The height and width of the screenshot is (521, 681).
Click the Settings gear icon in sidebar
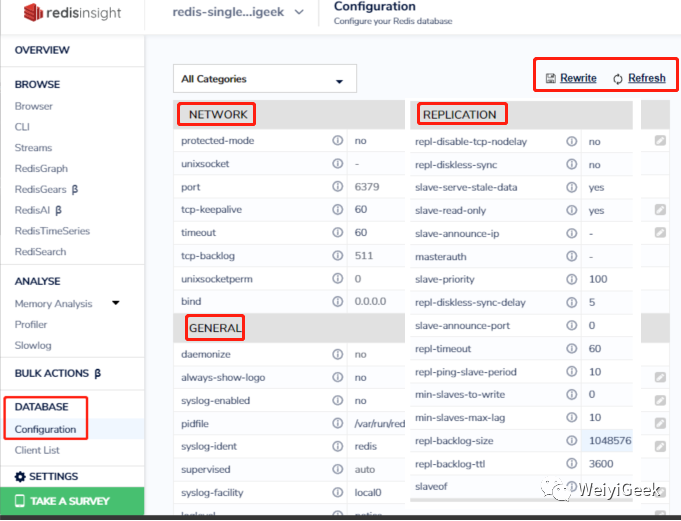[x=20, y=477]
